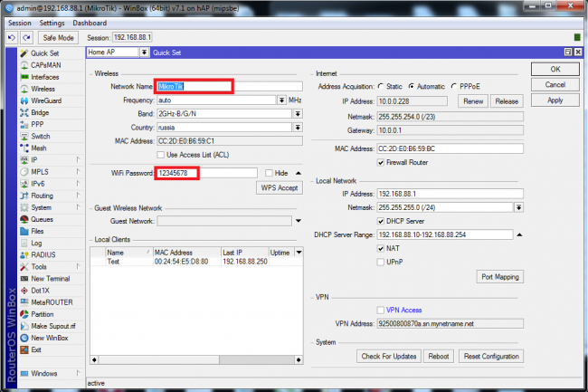Open the Session menu
The width and height of the screenshot is (588, 392).
click(20, 23)
